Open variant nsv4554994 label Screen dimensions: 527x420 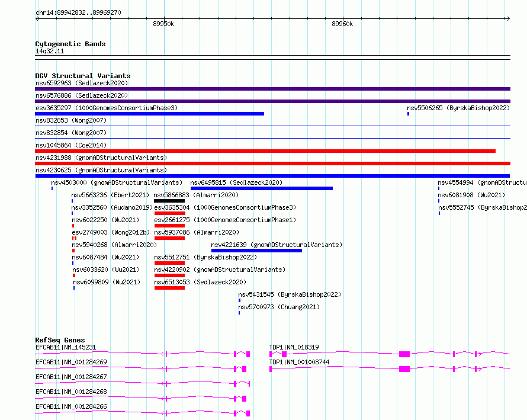(483, 182)
